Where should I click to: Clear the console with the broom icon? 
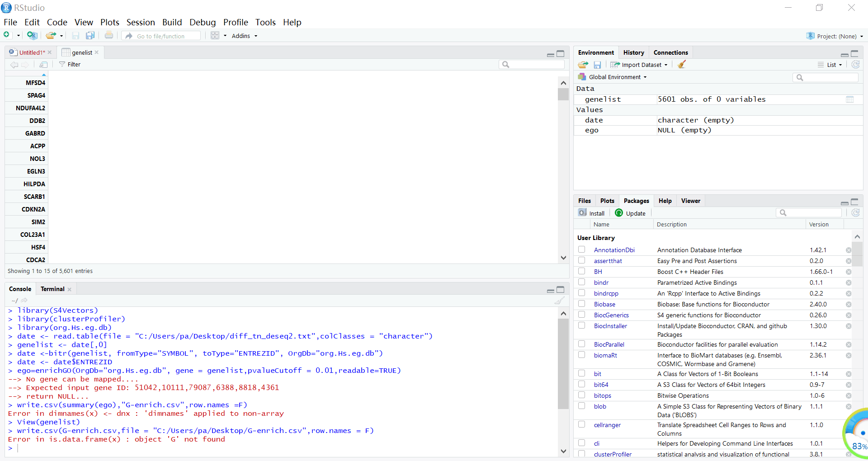[559, 301]
